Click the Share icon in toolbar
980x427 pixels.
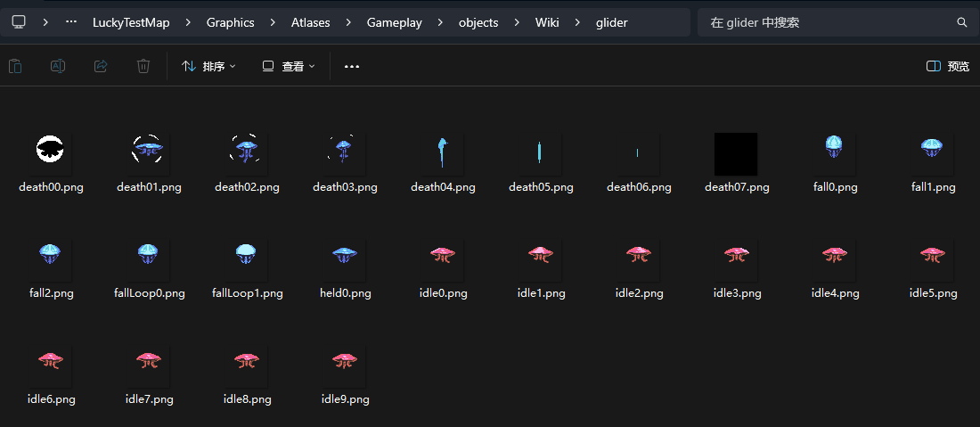click(101, 66)
